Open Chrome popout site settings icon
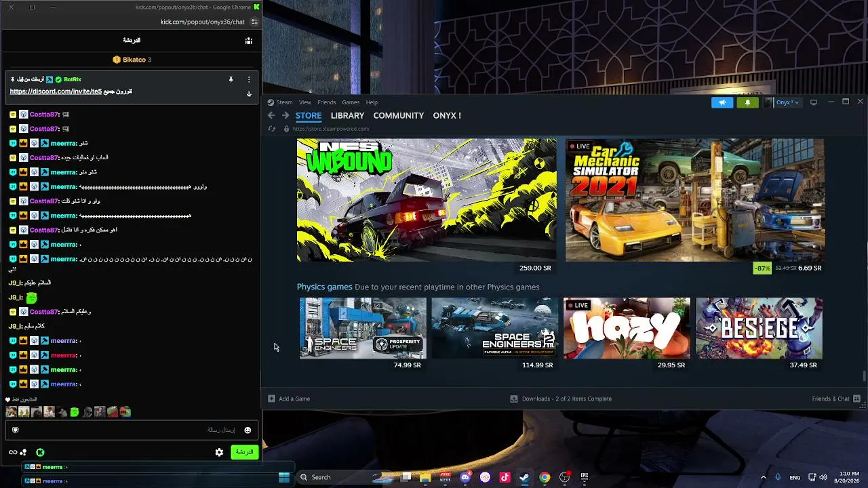Image resolution: width=868 pixels, height=488 pixels. [x=254, y=22]
